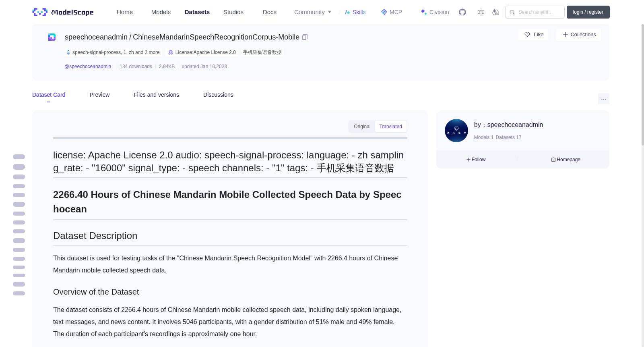Viewport: 644px width, 347px height.
Task: Copy dataset name with the copy icon
Action: pos(305,37)
